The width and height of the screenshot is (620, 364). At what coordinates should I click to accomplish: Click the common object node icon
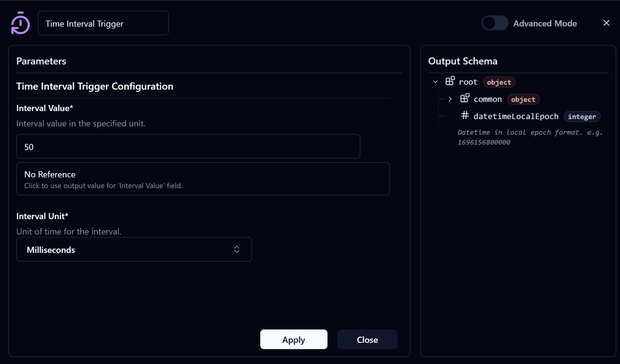465,98
